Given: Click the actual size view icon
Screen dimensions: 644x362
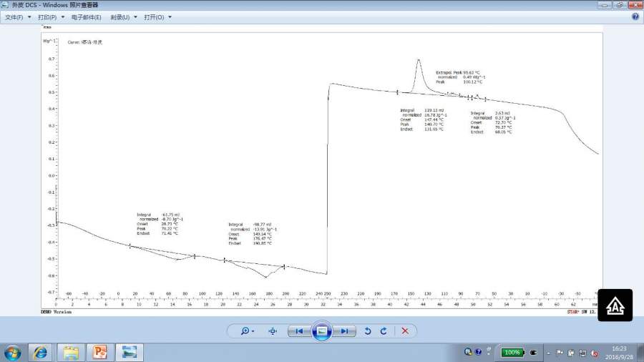Looking at the screenshot, I should point(273,331).
